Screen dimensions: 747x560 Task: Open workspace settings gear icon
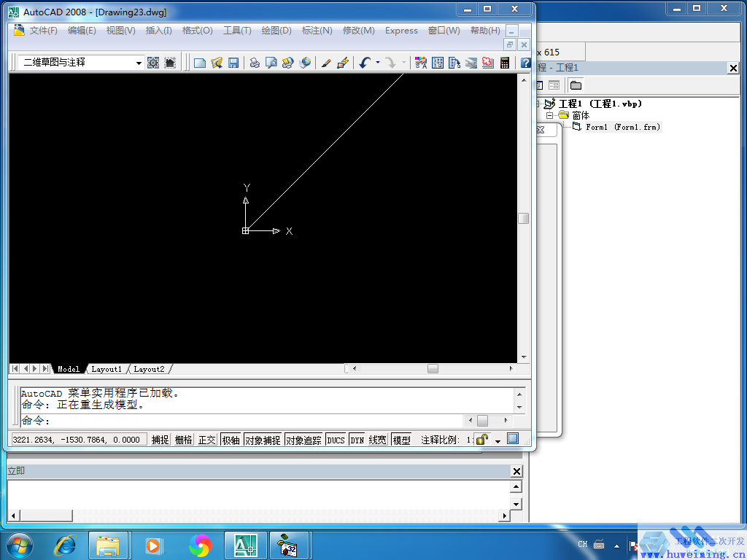pyautogui.click(x=153, y=63)
